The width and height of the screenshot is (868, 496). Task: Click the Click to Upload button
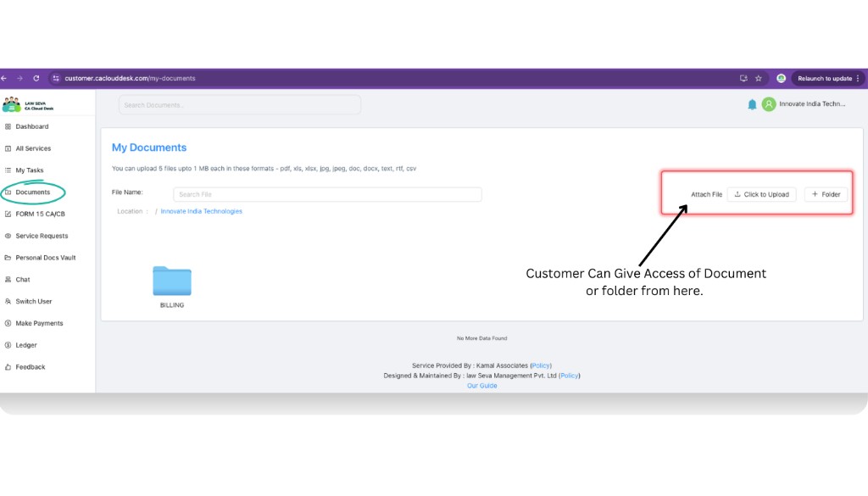coord(761,194)
